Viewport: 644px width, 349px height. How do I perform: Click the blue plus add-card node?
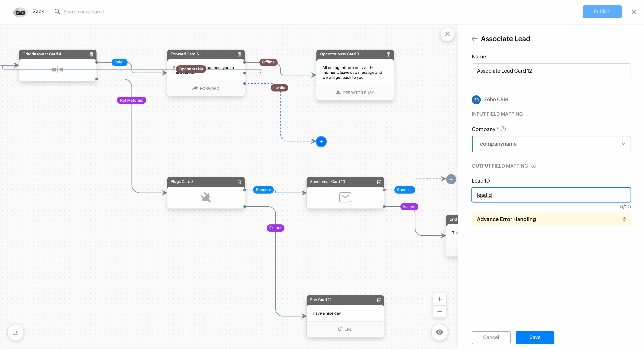tap(321, 141)
